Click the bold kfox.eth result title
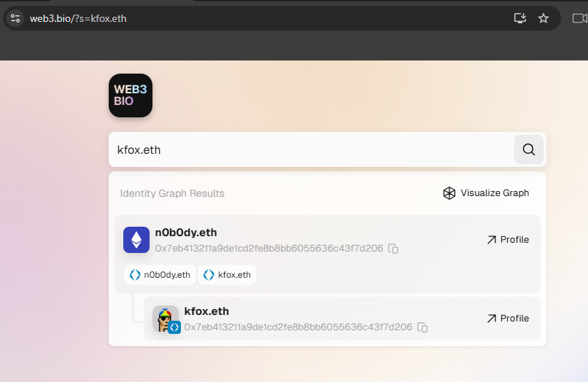Screen dimensions: 588x382 point(206,311)
